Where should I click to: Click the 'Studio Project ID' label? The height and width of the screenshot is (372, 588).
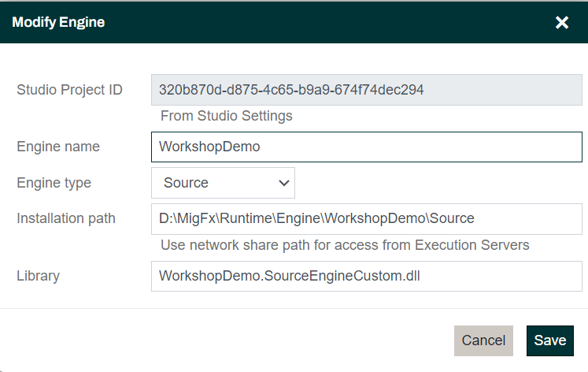point(69,90)
